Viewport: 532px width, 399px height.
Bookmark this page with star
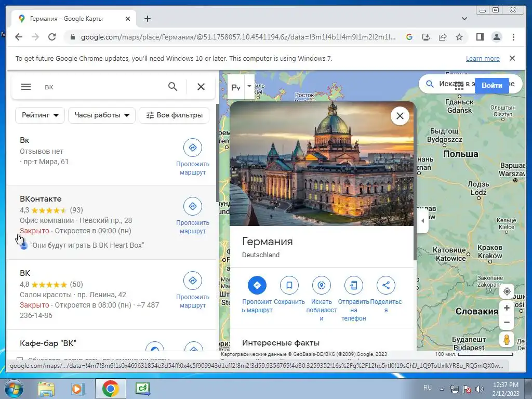tap(459, 37)
